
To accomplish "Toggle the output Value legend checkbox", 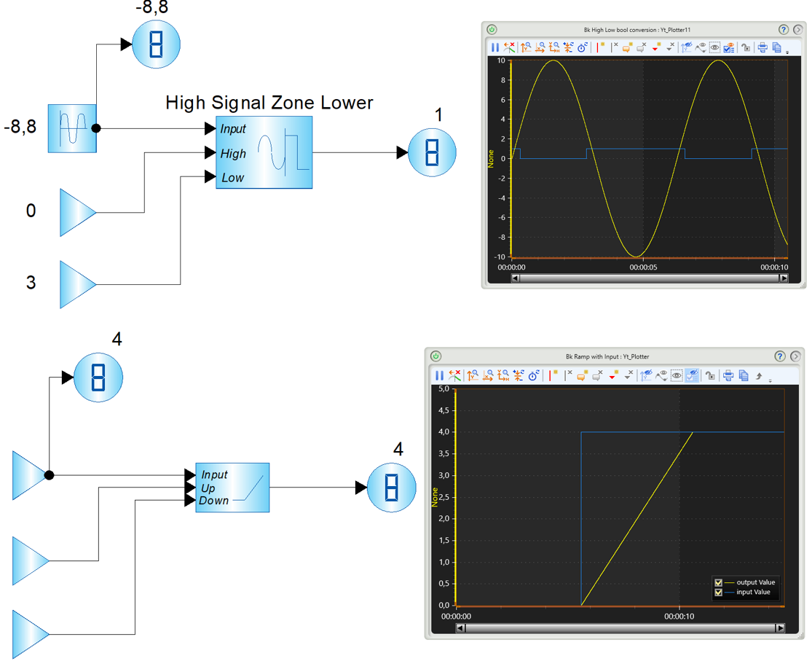I will 718,583.
